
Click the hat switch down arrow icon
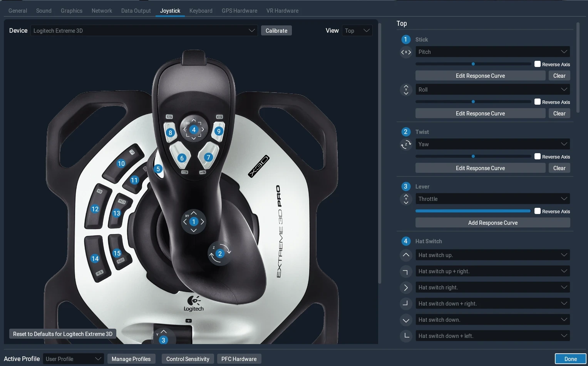(x=406, y=320)
